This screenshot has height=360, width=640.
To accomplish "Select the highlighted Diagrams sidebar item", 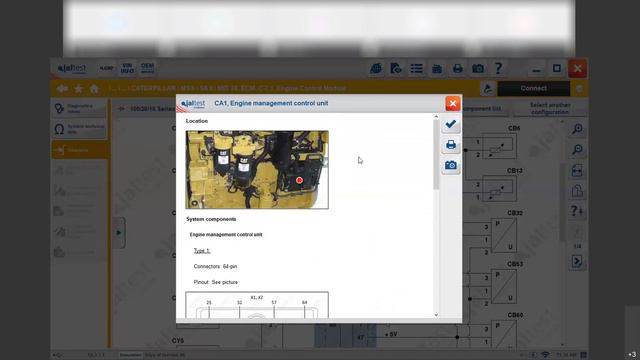I will (x=80, y=150).
